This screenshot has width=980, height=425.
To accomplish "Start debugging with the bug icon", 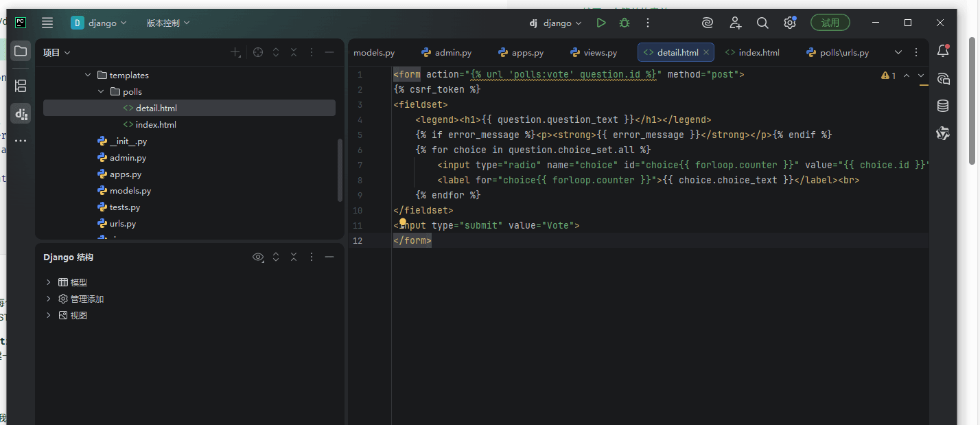I will 625,23.
